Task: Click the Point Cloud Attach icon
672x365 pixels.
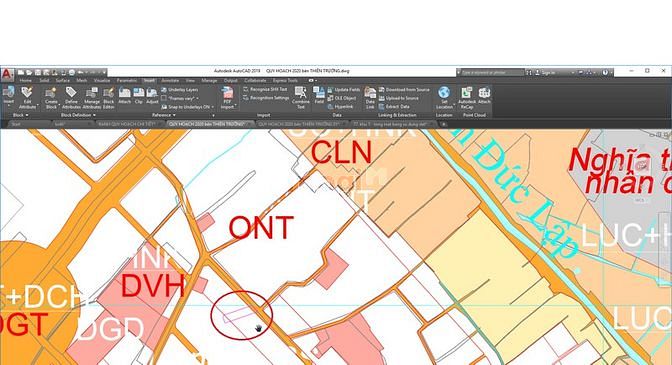Action: coord(484,93)
